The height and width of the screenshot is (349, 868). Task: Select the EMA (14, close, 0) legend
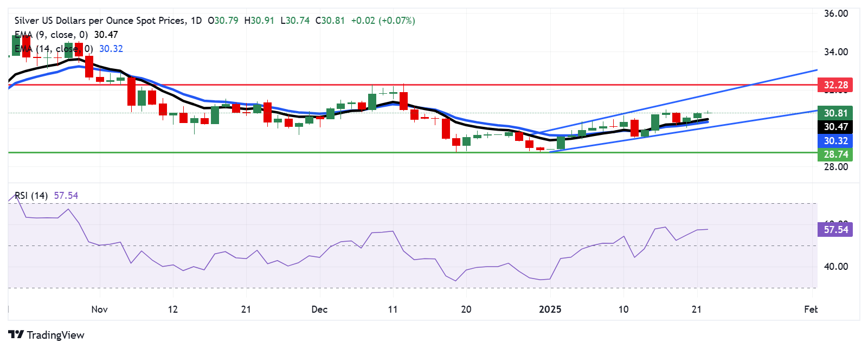pos(54,49)
